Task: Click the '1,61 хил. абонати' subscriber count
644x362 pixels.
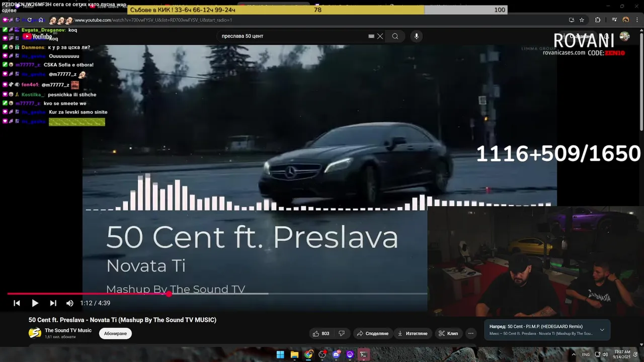Action: [60, 337]
